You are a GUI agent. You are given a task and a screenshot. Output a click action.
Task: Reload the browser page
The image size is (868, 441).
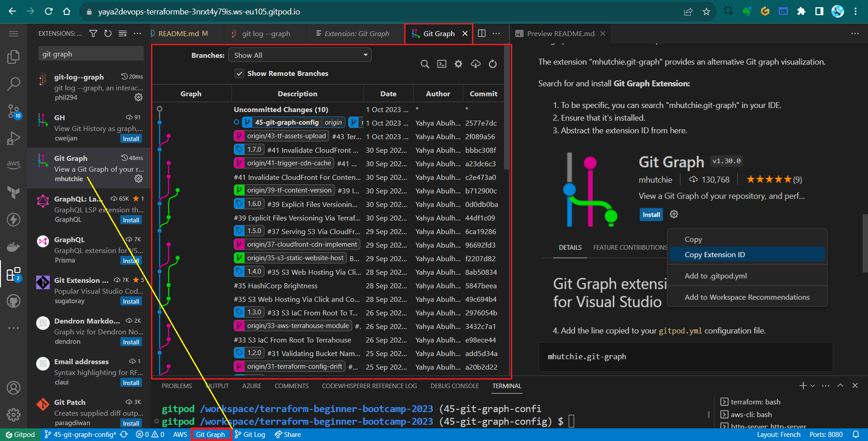tap(48, 11)
